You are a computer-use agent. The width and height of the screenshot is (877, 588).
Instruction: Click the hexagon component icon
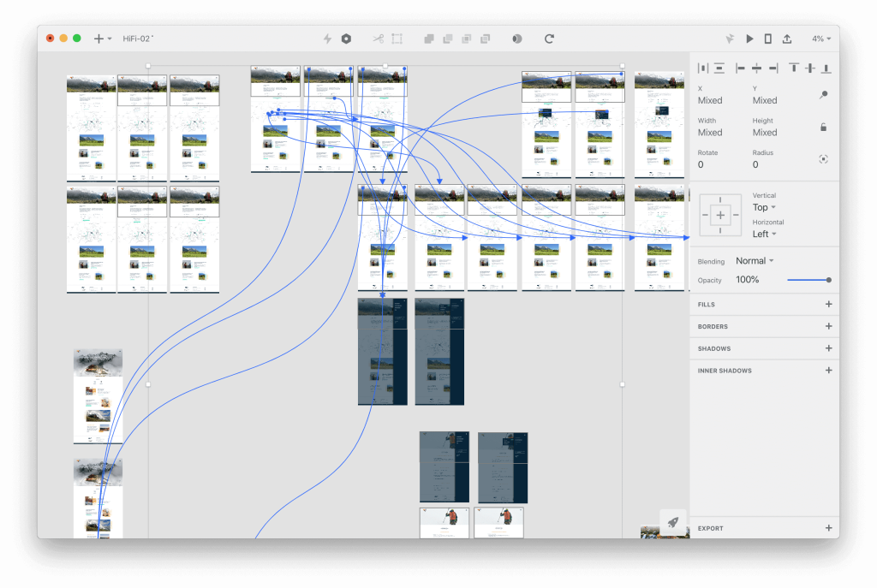click(346, 39)
